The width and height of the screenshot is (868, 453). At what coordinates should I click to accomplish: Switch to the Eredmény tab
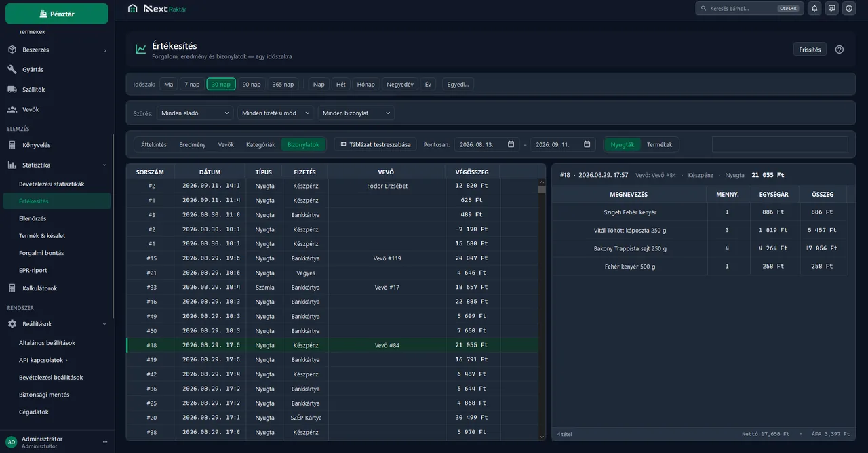click(x=193, y=144)
